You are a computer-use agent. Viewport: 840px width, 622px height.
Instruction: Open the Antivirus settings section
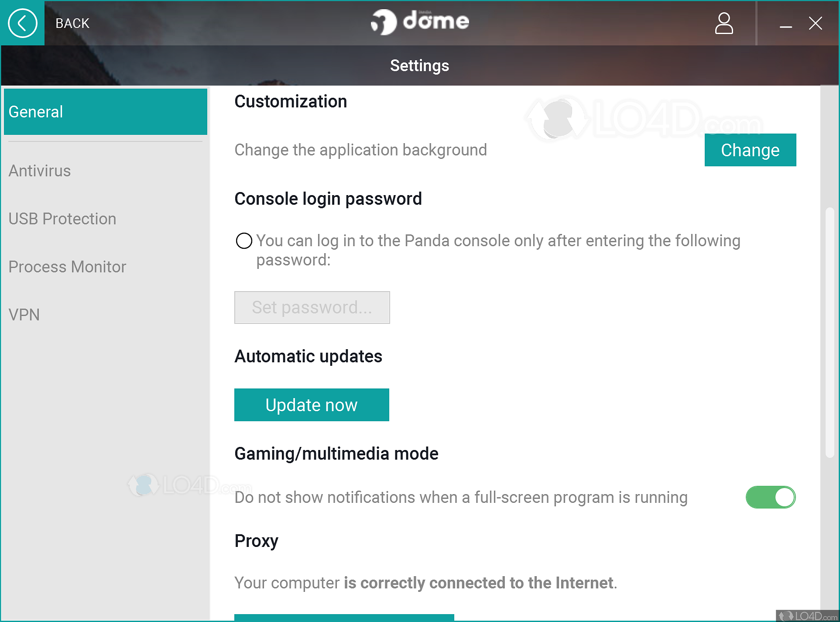pyautogui.click(x=40, y=171)
